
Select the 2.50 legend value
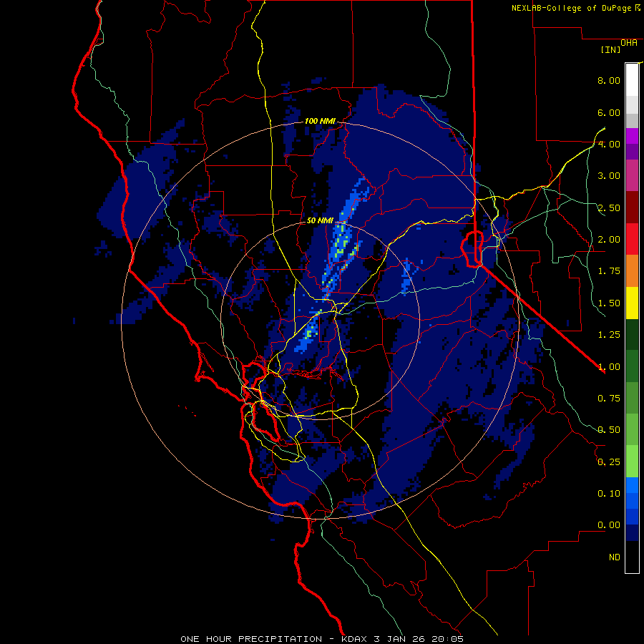pos(609,208)
